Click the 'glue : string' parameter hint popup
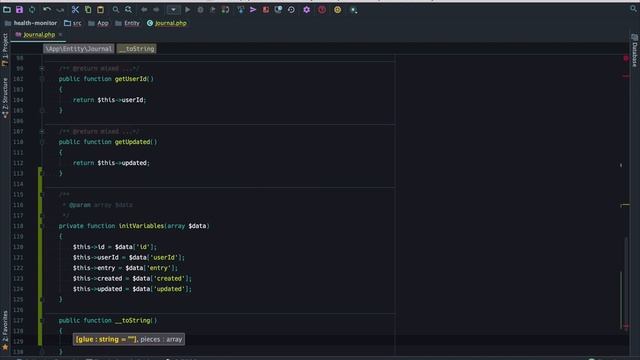640x360 pixels. pos(129,339)
